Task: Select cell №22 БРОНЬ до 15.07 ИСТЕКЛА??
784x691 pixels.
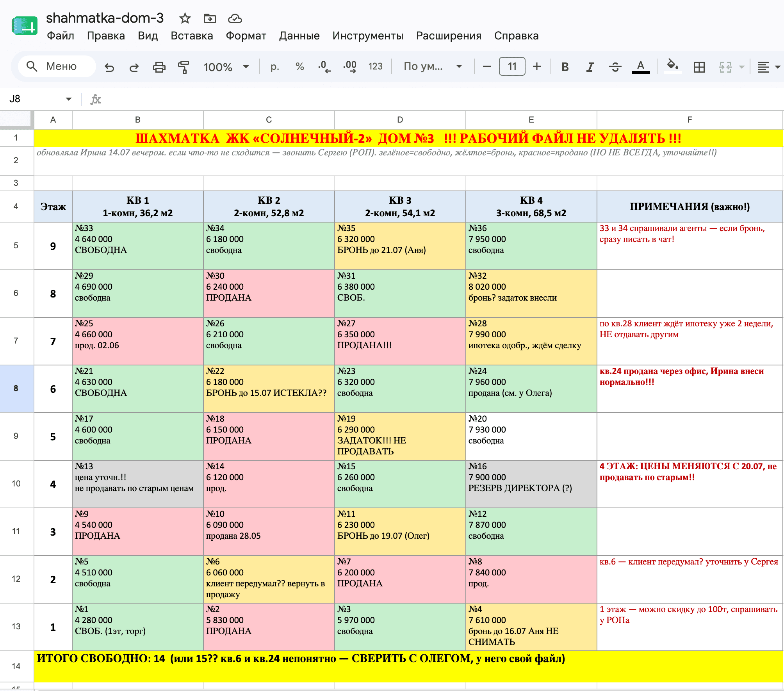Action: click(x=269, y=389)
